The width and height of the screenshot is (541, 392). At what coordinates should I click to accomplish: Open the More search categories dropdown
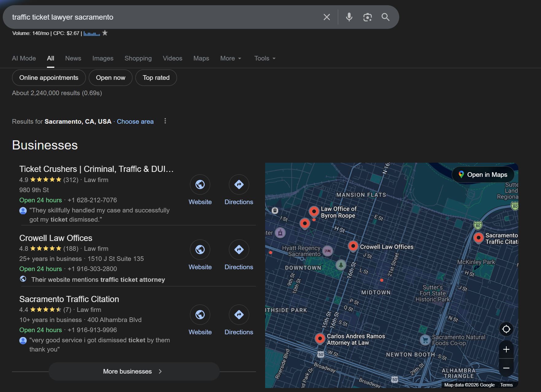pos(230,58)
